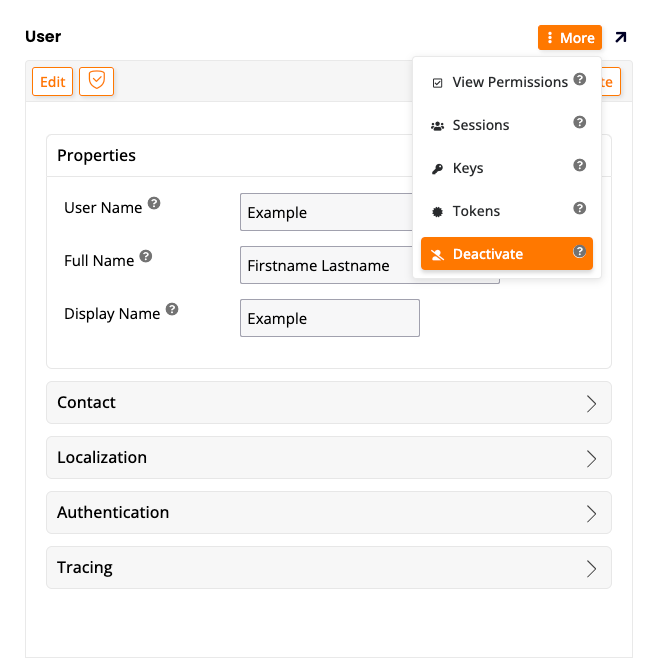Click help icon on Deactivate entry
658x658 pixels.
579,252
